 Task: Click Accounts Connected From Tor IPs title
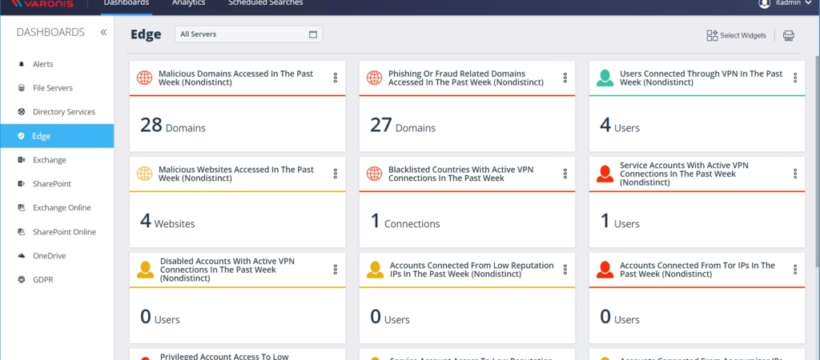(697, 269)
